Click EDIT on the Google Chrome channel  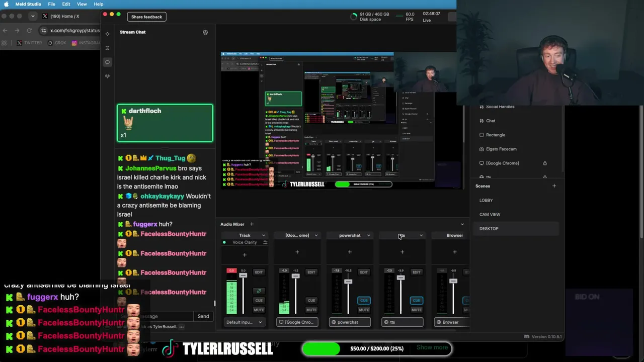click(x=311, y=272)
